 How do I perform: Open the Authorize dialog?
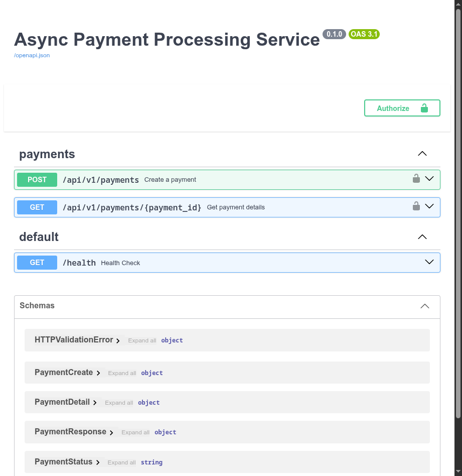[402, 108]
